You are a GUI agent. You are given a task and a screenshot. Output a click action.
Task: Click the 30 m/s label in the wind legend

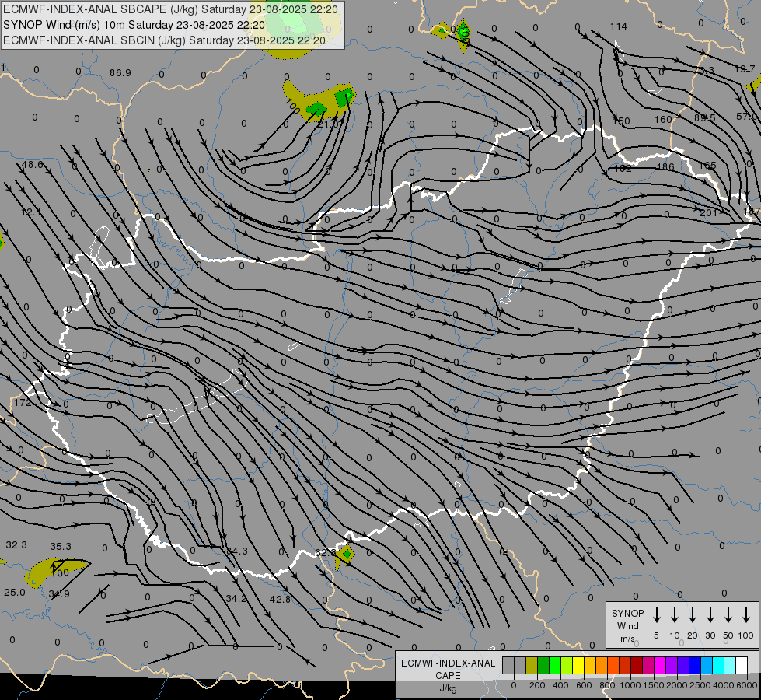coord(710,635)
